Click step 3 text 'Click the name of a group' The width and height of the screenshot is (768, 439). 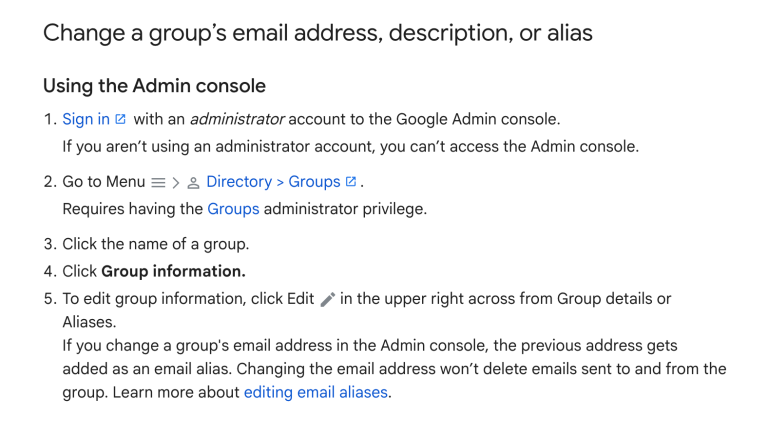click(x=155, y=244)
